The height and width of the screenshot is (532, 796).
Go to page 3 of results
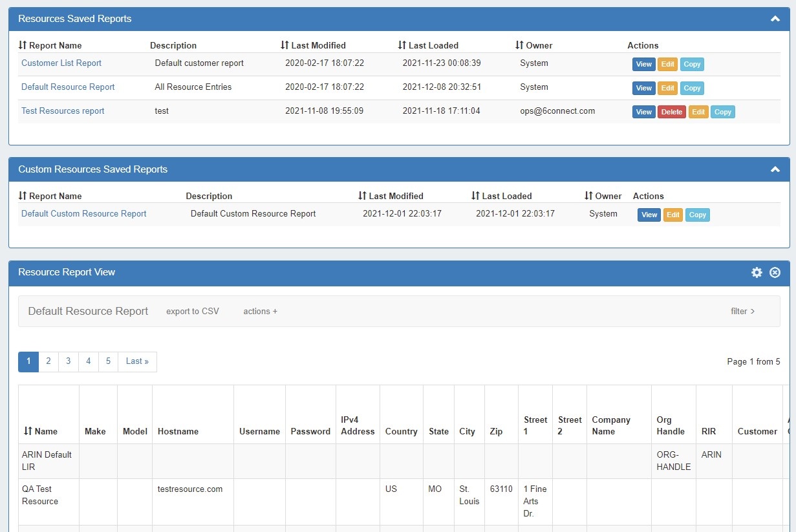69,361
